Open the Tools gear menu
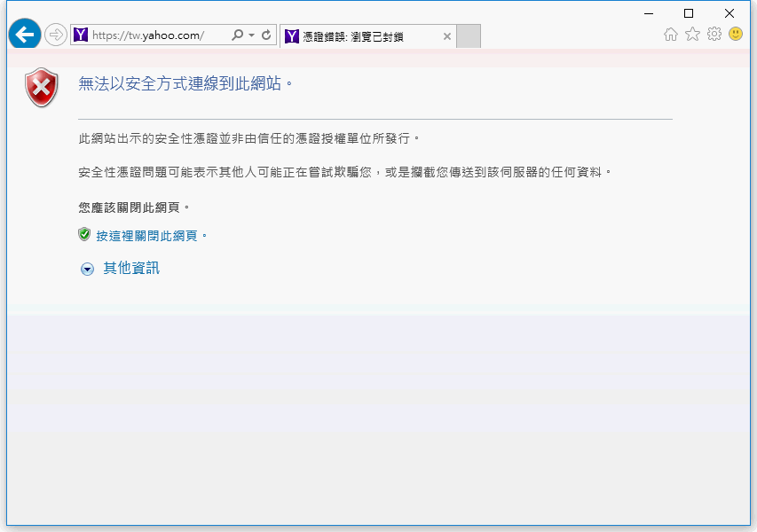 (x=714, y=34)
